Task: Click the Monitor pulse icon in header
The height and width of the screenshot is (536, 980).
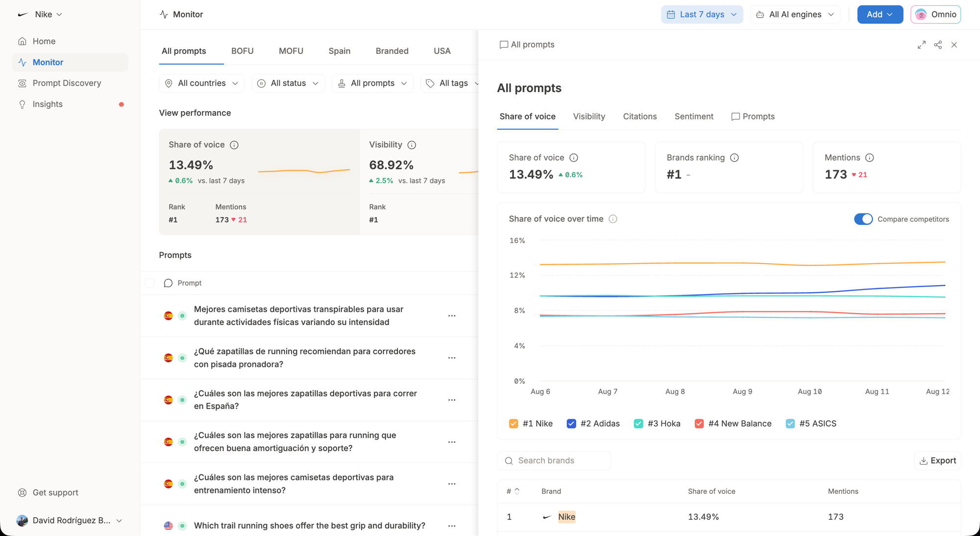Action: click(164, 15)
